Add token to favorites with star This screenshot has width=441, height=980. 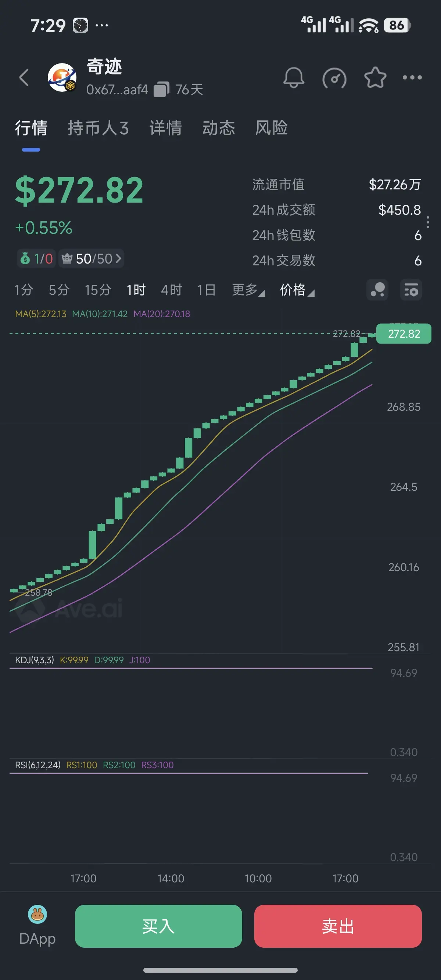coord(375,77)
